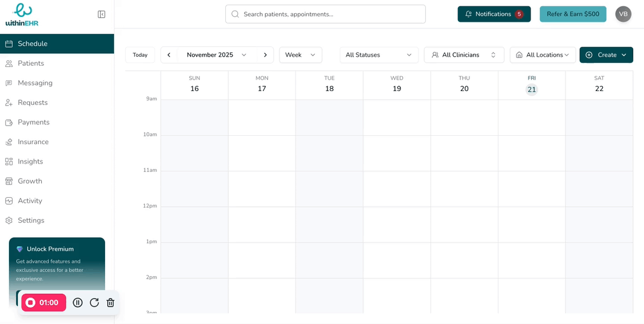Viewport: 644px width, 324px height.
Task: Restart the recording with the refresh icon
Action: (x=94, y=303)
